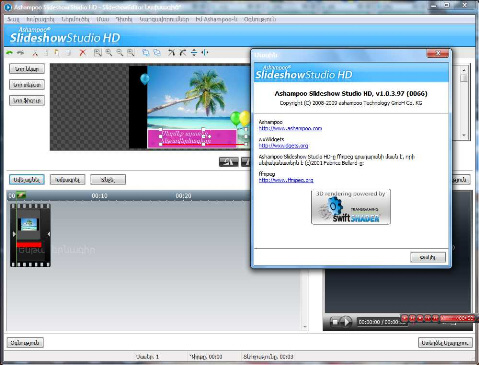Screen dimensions: 479x365
Task: Click the timeline vertical scrollbar down arrow
Action: pos(305,327)
